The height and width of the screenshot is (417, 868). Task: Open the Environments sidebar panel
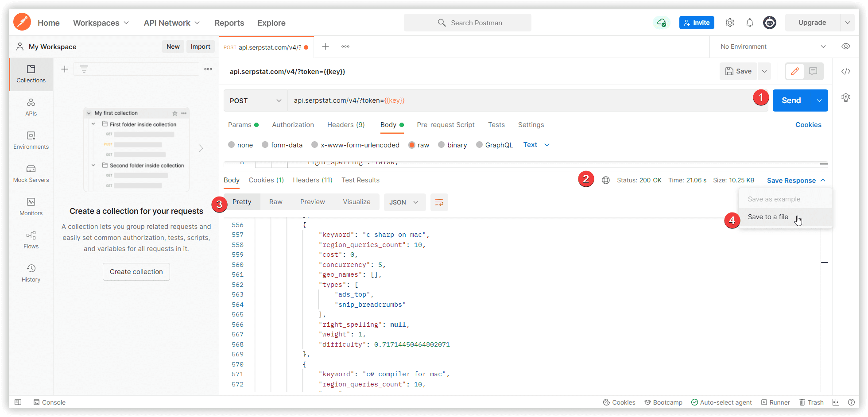tap(31, 140)
